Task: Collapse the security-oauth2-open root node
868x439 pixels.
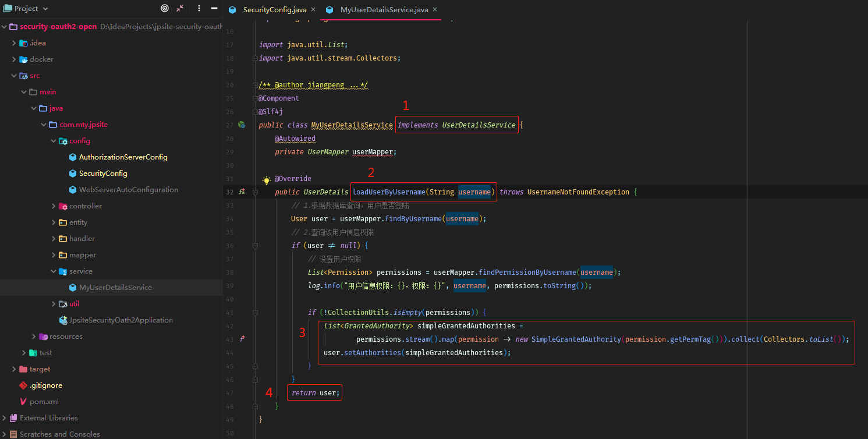Action: pyautogui.click(x=5, y=27)
